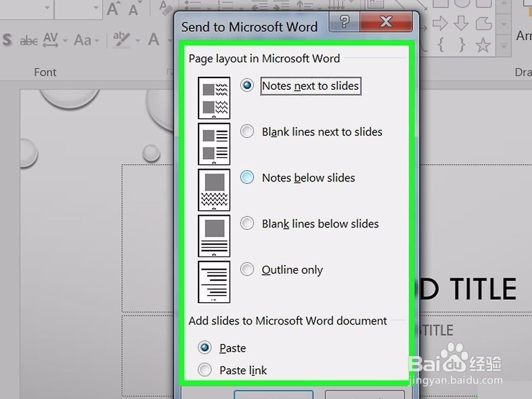This screenshot has height=399, width=532.
Task: Insert the five-point star shape
Action: coord(483,44)
